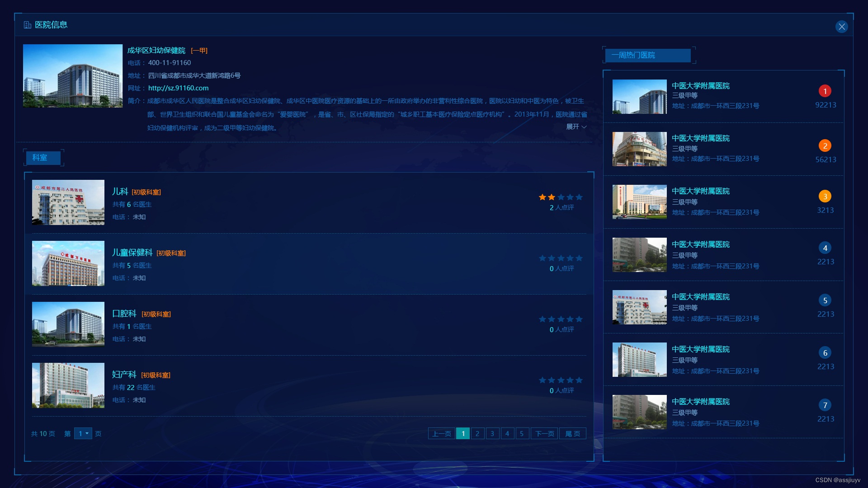Click the blue rank 7 badge
The width and height of the screenshot is (868, 488).
(x=825, y=405)
